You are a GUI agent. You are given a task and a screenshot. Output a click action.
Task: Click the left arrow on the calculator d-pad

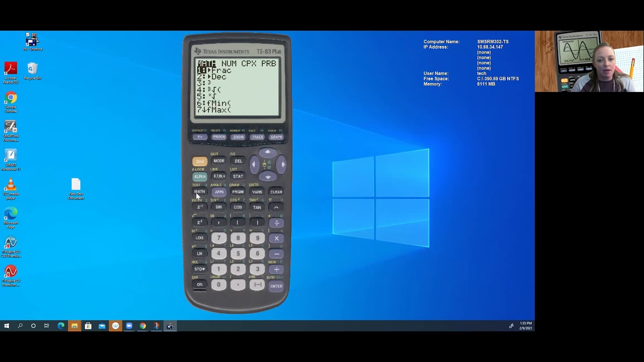tap(254, 164)
